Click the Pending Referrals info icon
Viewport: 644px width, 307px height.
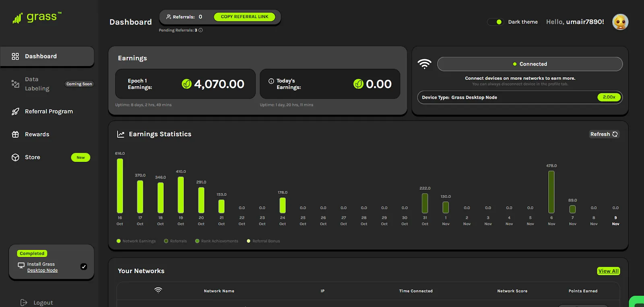point(200,30)
